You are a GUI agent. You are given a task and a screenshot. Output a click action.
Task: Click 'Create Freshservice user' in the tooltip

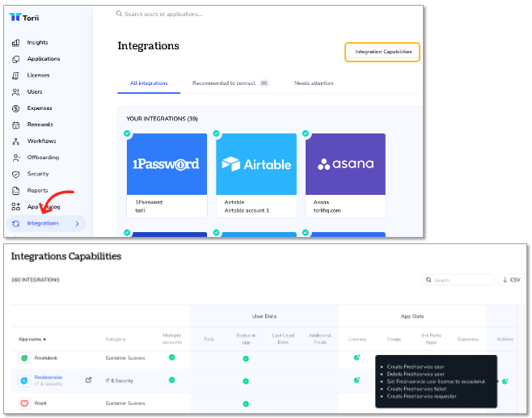(x=416, y=367)
